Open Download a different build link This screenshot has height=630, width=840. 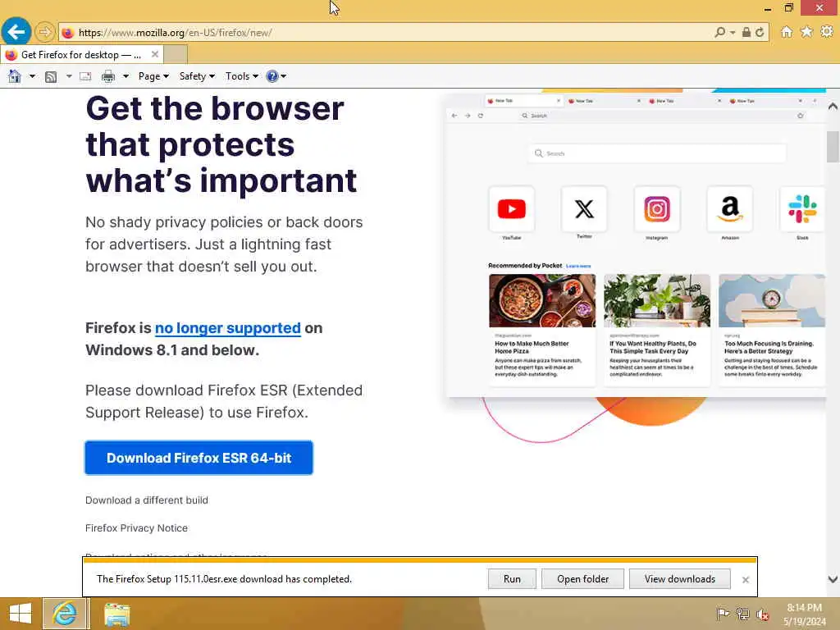coord(147,500)
